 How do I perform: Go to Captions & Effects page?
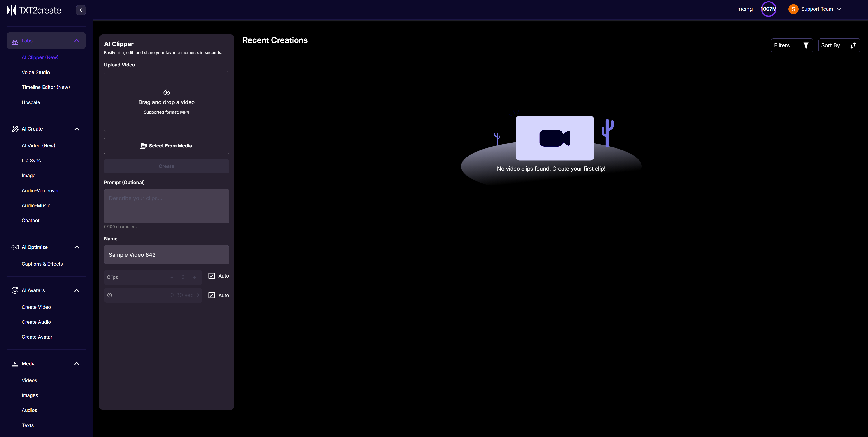[x=42, y=264]
